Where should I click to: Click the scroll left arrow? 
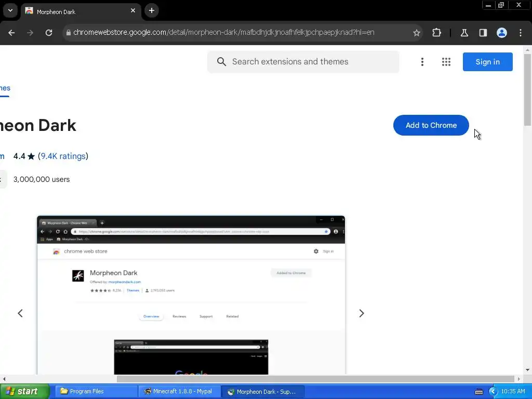tap(4, 379)
